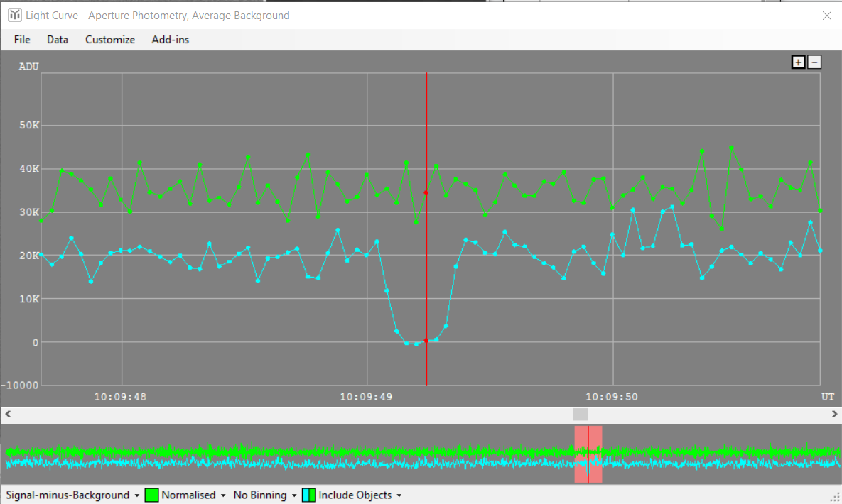Screen dimensions: 842x504
Task: Click the Light Curve app icon in title bar
Action: point(14,15)
